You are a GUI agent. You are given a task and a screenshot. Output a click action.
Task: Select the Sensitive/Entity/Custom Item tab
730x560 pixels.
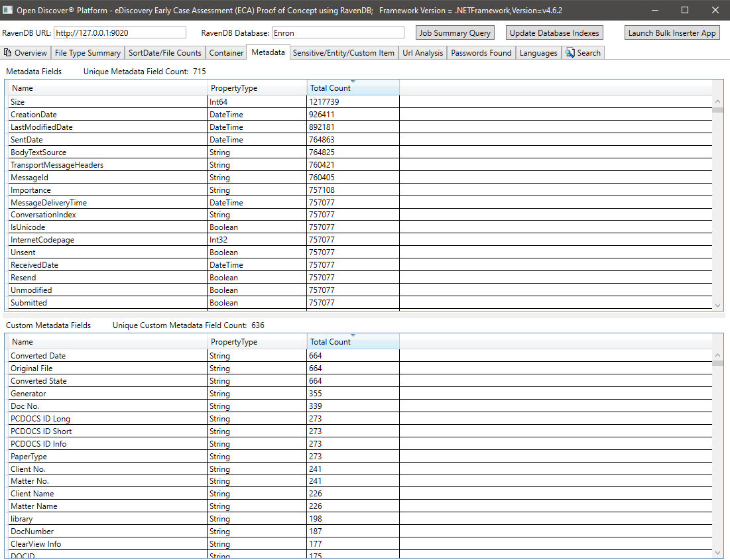tap(343, 53)
